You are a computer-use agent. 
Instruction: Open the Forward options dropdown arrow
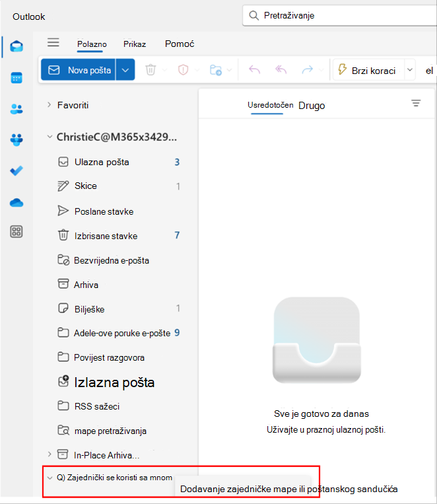321,70
